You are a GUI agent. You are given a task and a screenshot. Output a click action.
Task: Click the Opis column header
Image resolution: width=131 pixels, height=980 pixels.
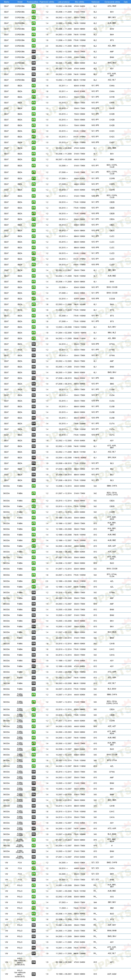pos(126,2)
